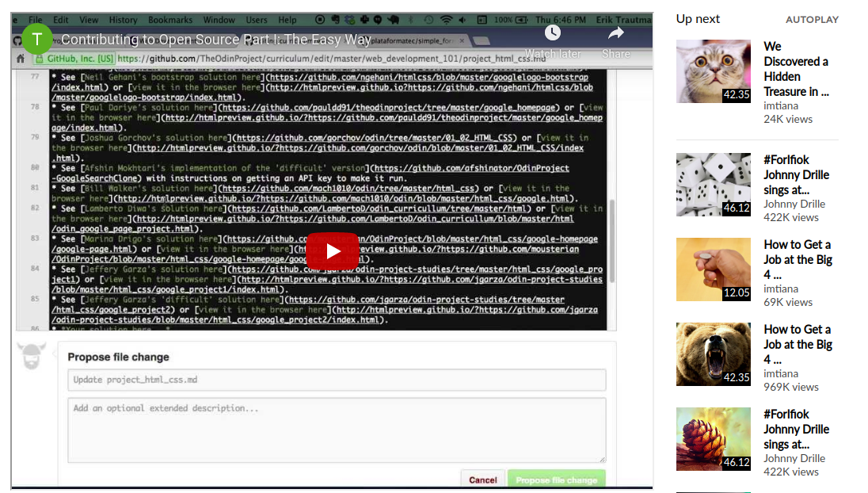The width and height of the screenshot is (868, 493).
Task: Click the Watch later clock icon
Action: click(x=553, y=32)
